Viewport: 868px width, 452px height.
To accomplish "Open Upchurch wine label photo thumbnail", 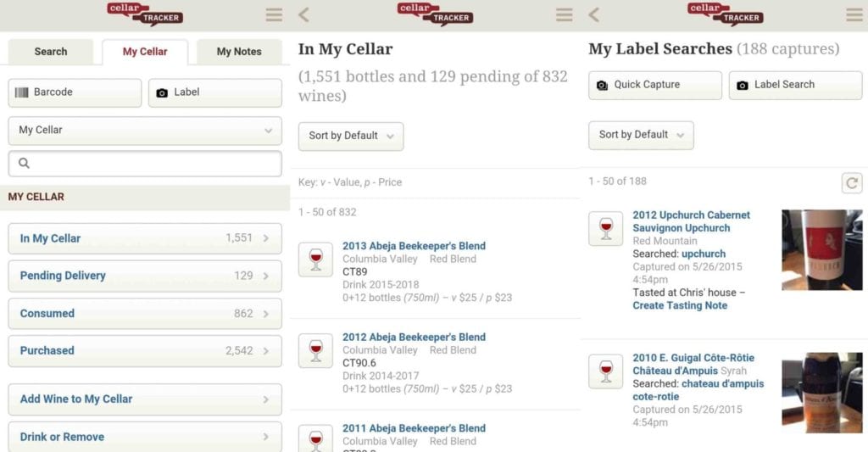I will click(x=821, y=250).
